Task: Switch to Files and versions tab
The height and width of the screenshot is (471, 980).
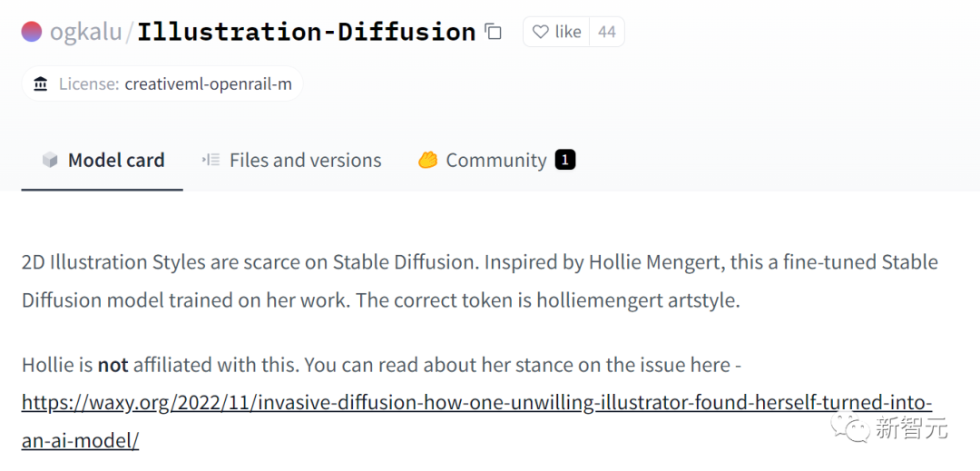Action: coord(291,161)
